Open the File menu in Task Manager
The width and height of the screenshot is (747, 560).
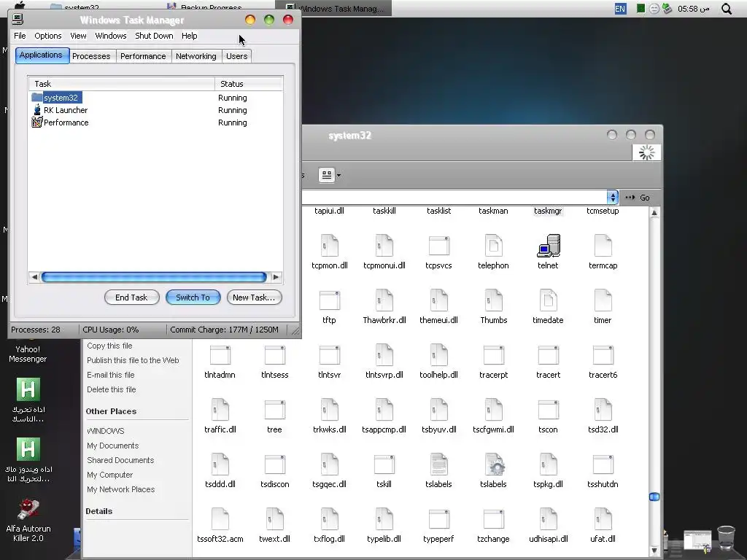(x=20, y=36)
